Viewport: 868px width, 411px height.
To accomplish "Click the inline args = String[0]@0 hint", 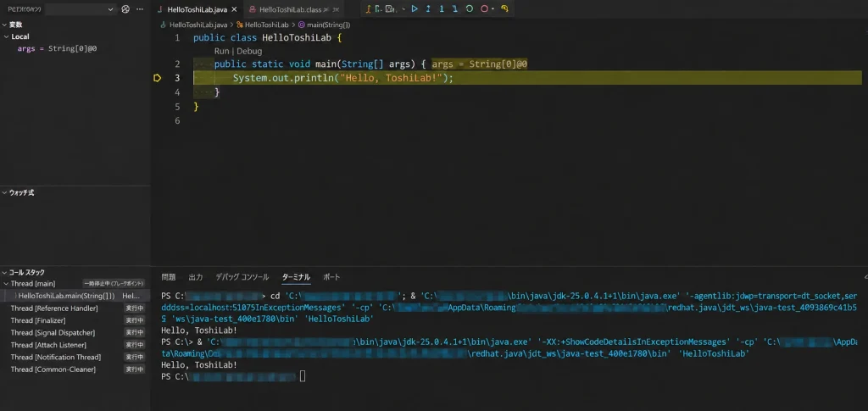I will [x=480, y=64].
